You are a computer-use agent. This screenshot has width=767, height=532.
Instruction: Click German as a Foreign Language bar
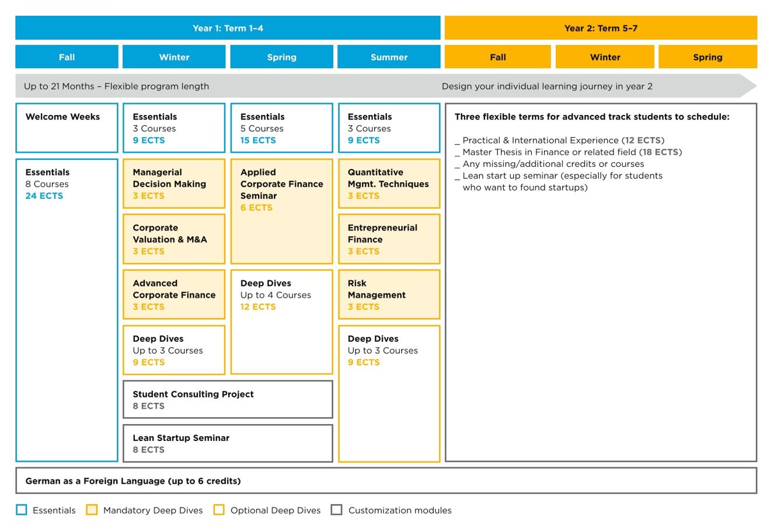(x=386, y=481)
